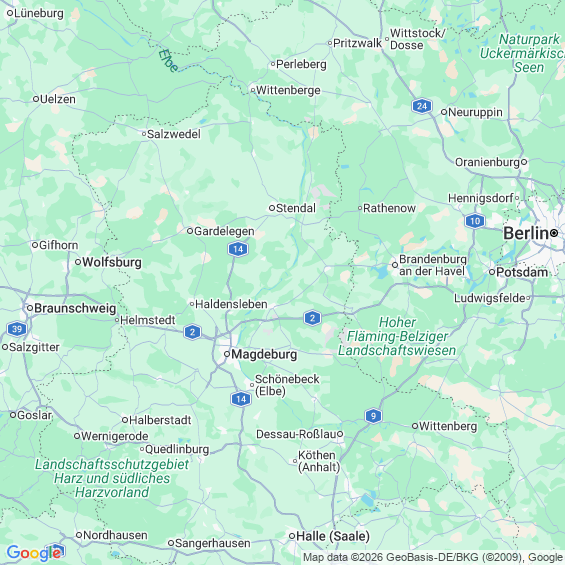Click the A2 shield near Helmstedt
This screenshot has height=565, width=565.
click(x=192, y=332)
